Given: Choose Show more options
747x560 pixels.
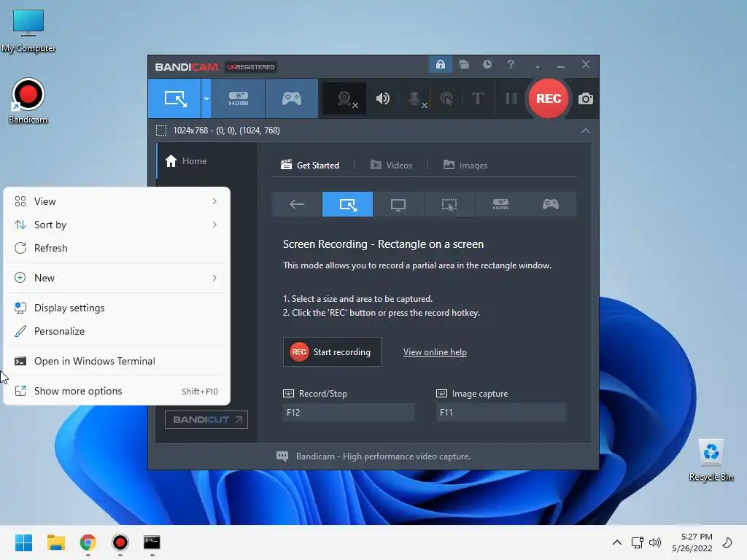Looking at the screenshot, I should coord(117,392).
